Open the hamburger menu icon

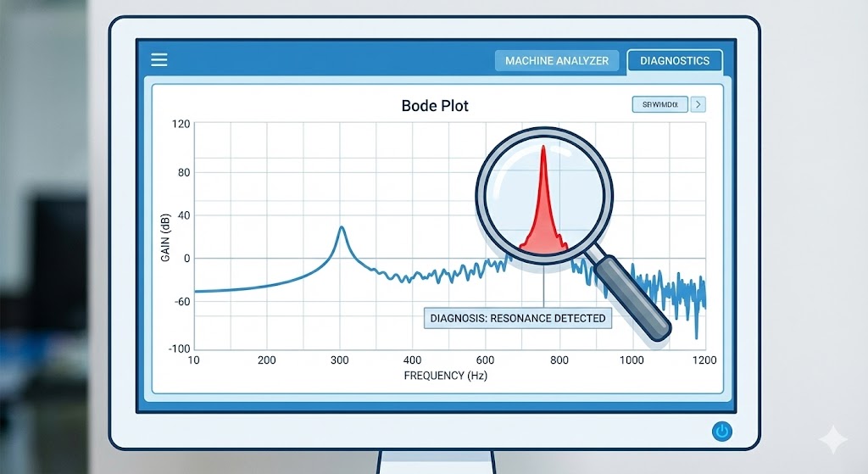tap(159, 59)
